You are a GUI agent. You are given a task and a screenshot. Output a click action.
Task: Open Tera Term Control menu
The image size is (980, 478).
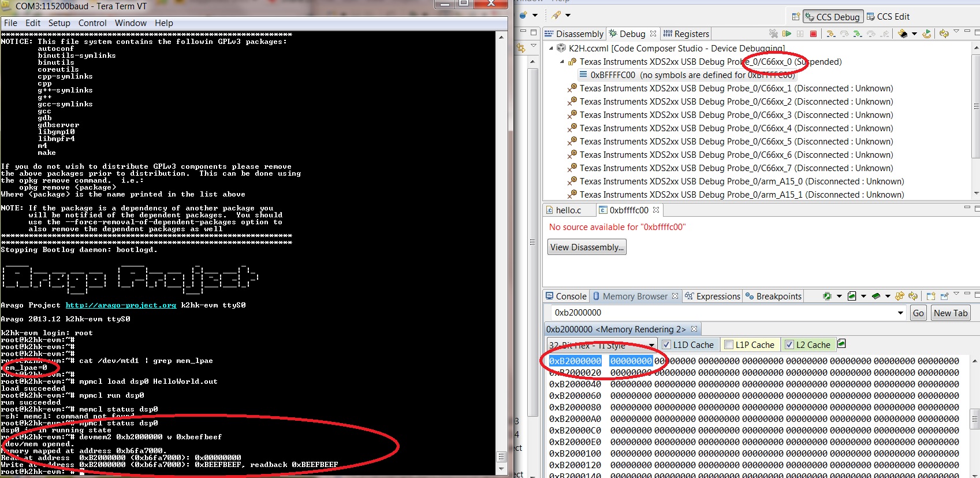(x=92, y=23)
